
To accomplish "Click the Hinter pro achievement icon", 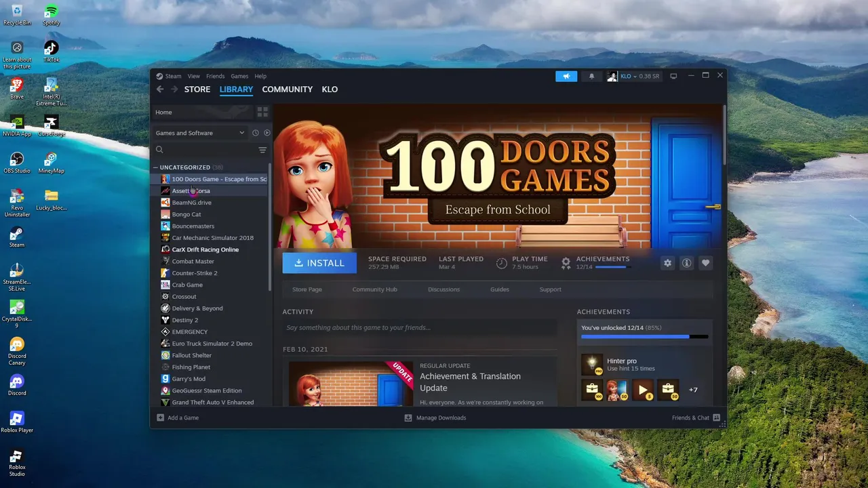I will pos(592,365).
